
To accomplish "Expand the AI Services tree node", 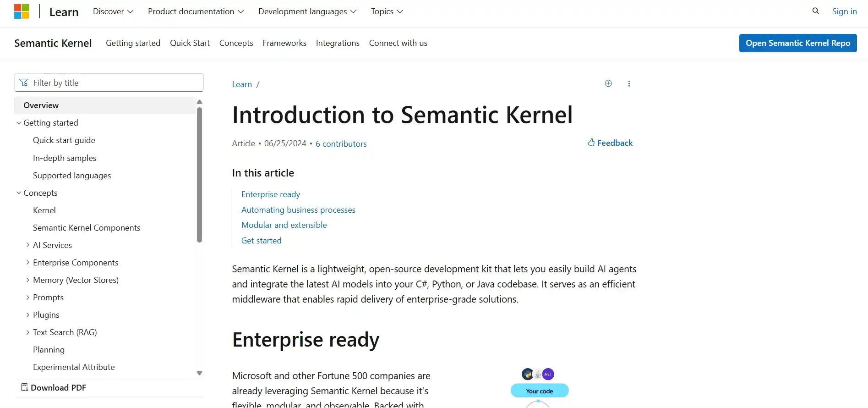I will point(28,245).
